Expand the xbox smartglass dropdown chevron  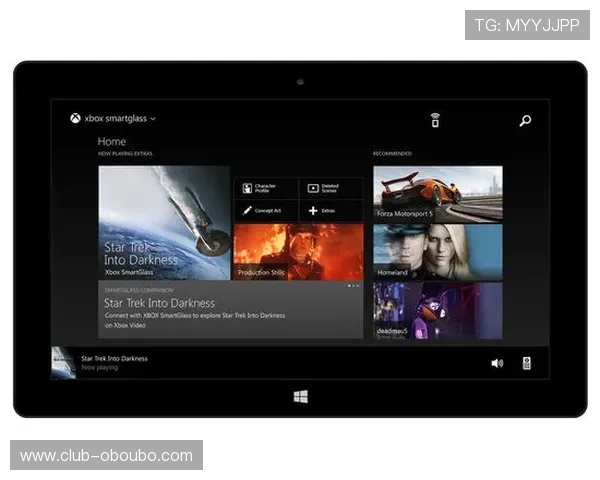[153, 119]
